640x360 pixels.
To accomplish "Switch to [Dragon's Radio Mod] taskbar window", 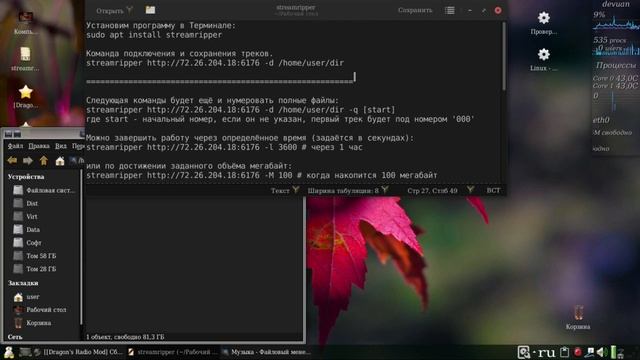I will click(x=78, y=352).
